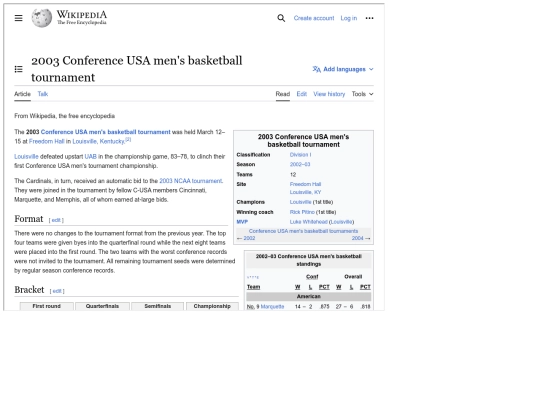The height and width of the screenshot is (405, 540).
Task: Toggle the table of contents icon
Action: point(19,69)
